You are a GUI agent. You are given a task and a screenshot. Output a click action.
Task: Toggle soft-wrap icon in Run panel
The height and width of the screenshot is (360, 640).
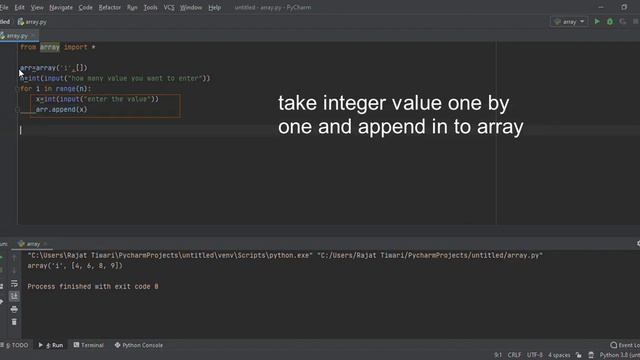[14, 284]
